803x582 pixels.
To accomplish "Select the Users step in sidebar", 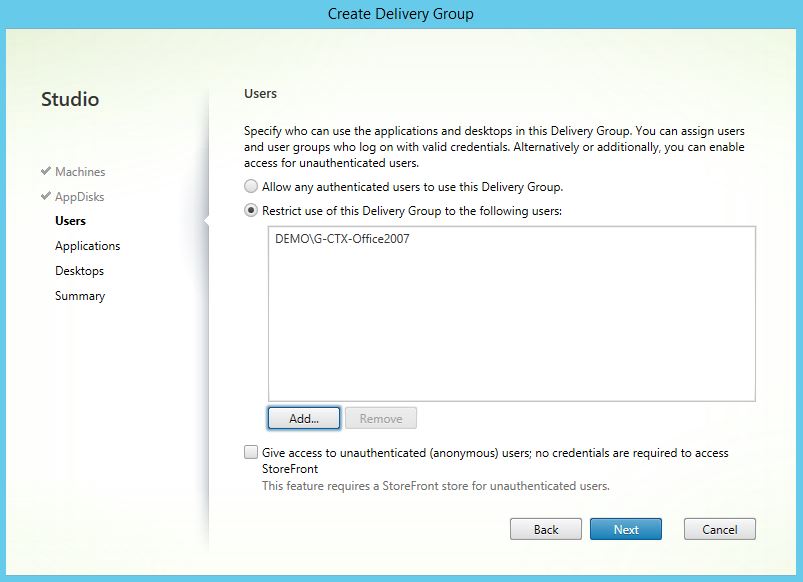I will coord(70,221).
